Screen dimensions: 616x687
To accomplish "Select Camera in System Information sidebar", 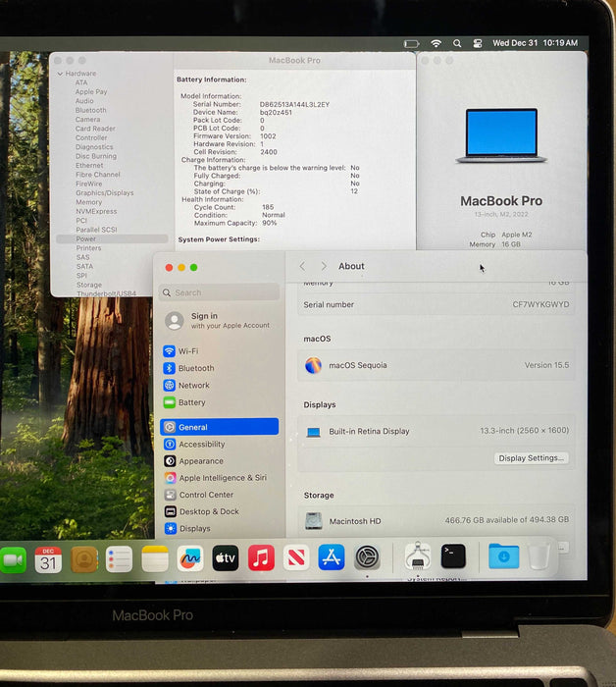I will [87, 119].
